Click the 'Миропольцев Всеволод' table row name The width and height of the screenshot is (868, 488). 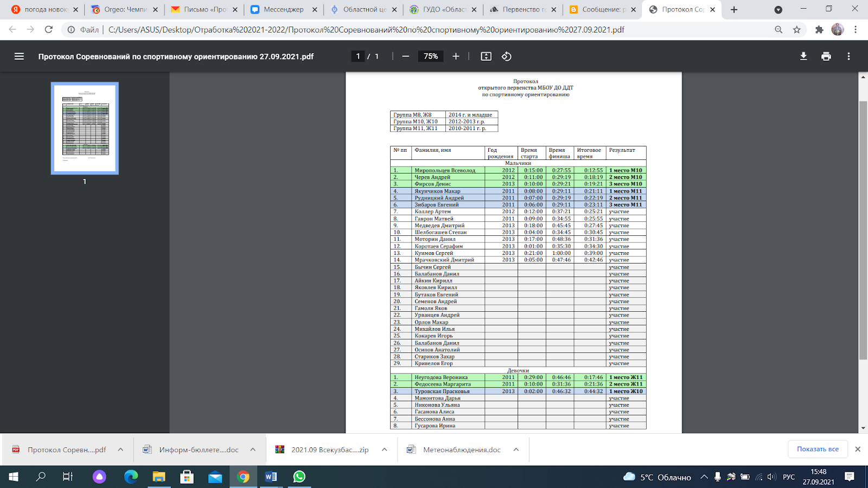click(x=445, y=170)
